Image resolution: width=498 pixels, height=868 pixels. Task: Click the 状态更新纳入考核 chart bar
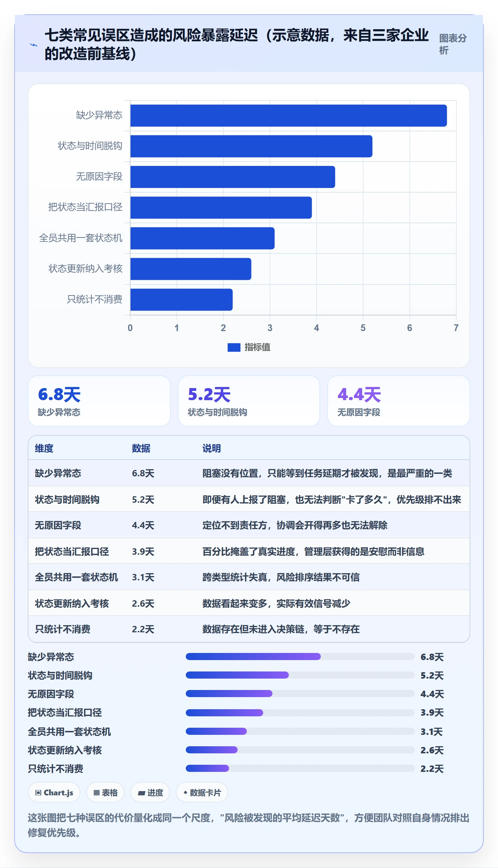point(191,269)
